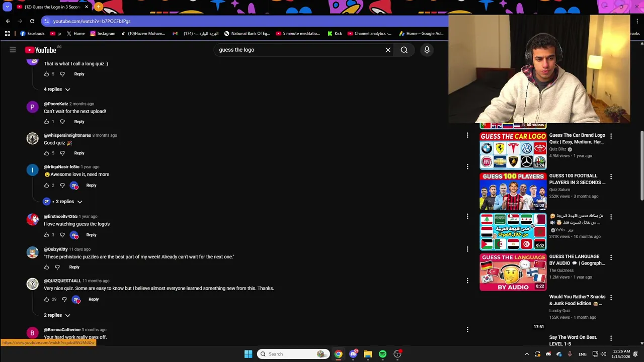Open @IrtiqaNasir-lc8io profile avatar

32,170
